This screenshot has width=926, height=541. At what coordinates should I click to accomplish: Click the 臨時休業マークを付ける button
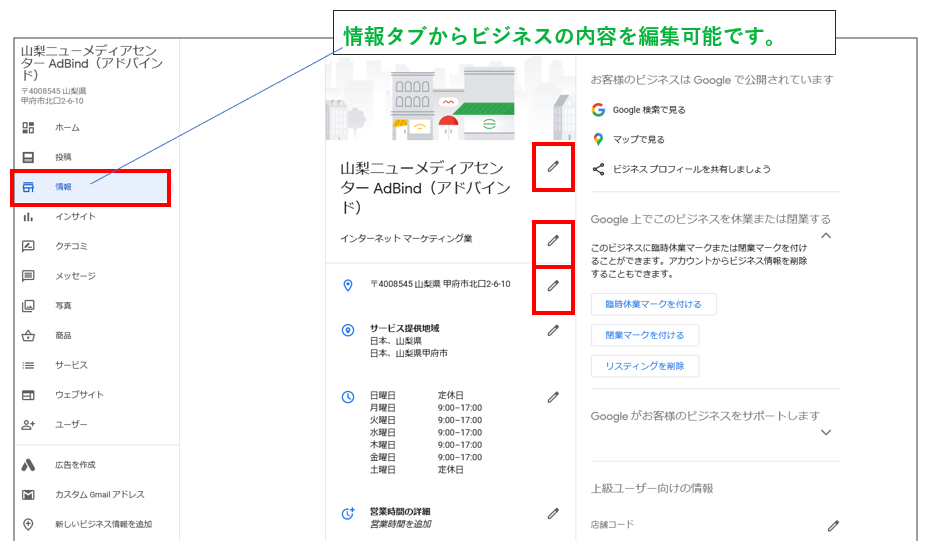click(654, 304)
